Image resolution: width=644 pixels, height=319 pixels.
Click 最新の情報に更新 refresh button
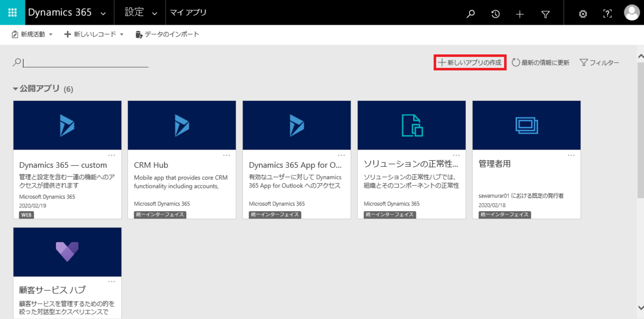coord(540,63)
